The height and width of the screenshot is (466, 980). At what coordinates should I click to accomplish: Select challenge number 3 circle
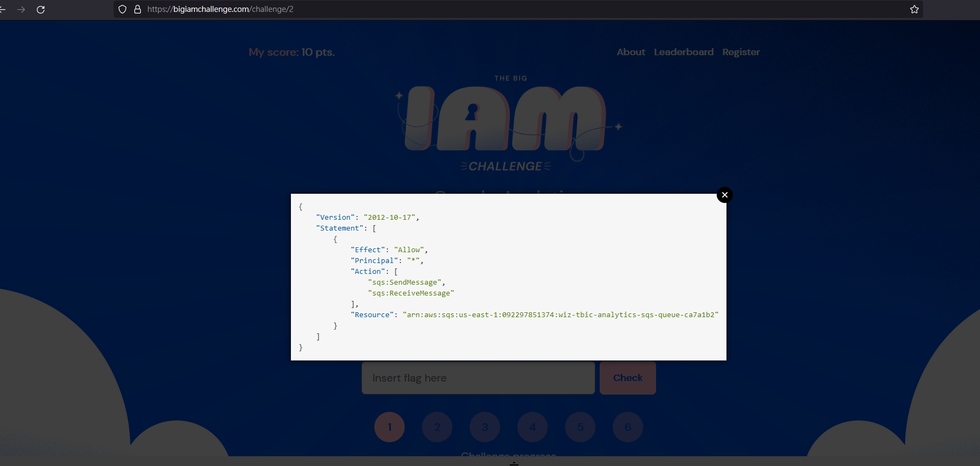click(x=485, y=427)
